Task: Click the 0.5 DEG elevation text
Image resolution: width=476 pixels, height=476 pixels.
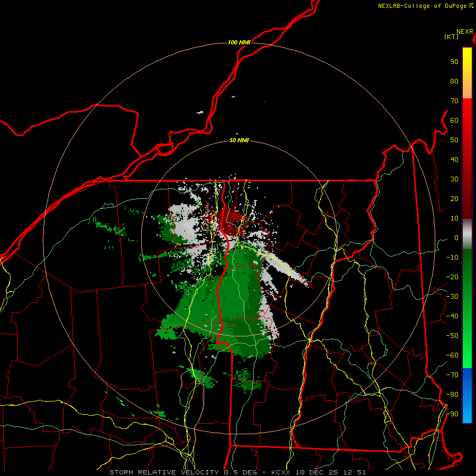Action: 241,472
